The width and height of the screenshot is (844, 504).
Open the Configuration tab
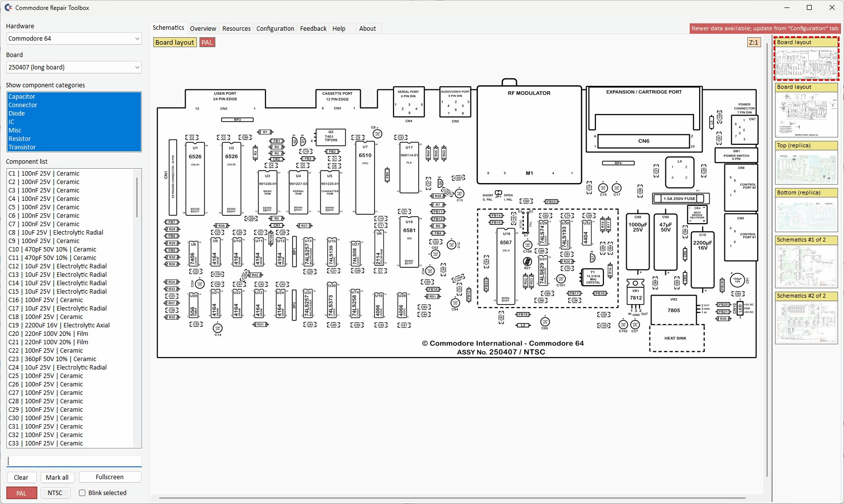(275, 29)
